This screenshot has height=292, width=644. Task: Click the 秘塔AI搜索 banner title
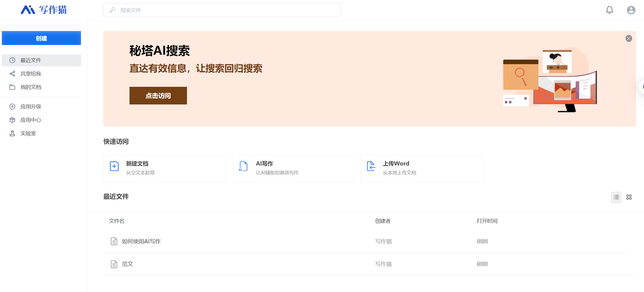click(x=159, y=51)
